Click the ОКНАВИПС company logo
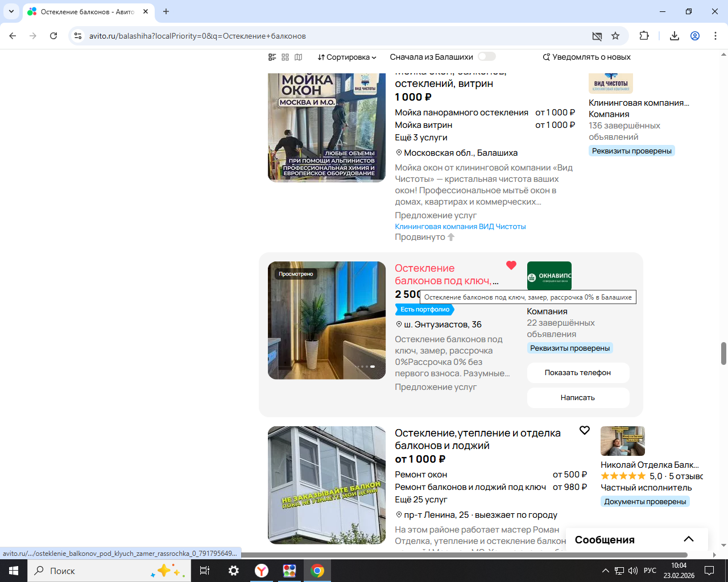 [x=549, y=276]
